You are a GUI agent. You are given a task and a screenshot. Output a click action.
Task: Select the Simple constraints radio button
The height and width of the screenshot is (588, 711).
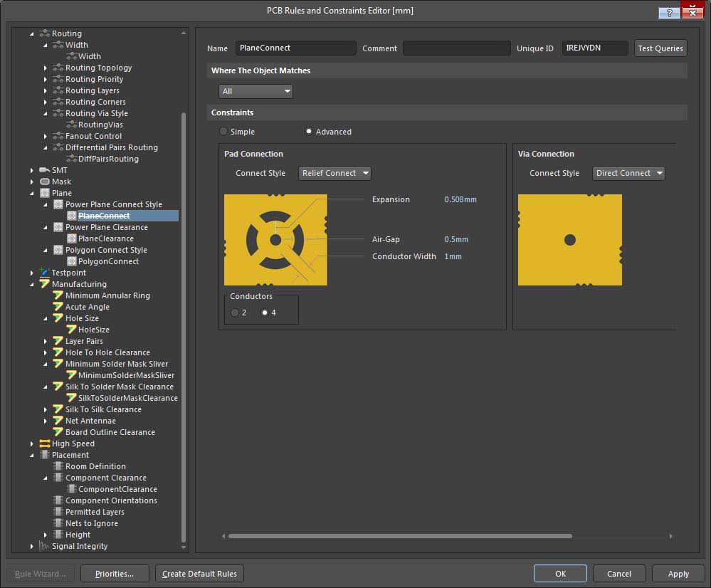(223, 132)
